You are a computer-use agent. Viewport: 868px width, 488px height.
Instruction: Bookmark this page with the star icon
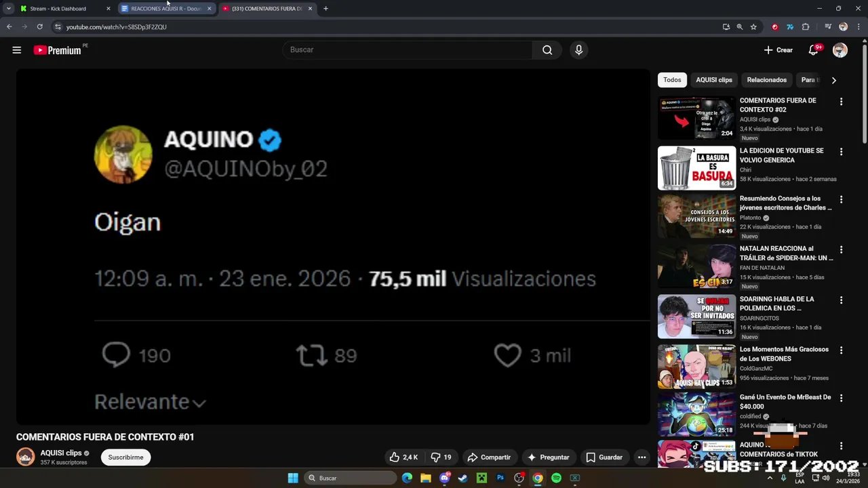point(753,27)
